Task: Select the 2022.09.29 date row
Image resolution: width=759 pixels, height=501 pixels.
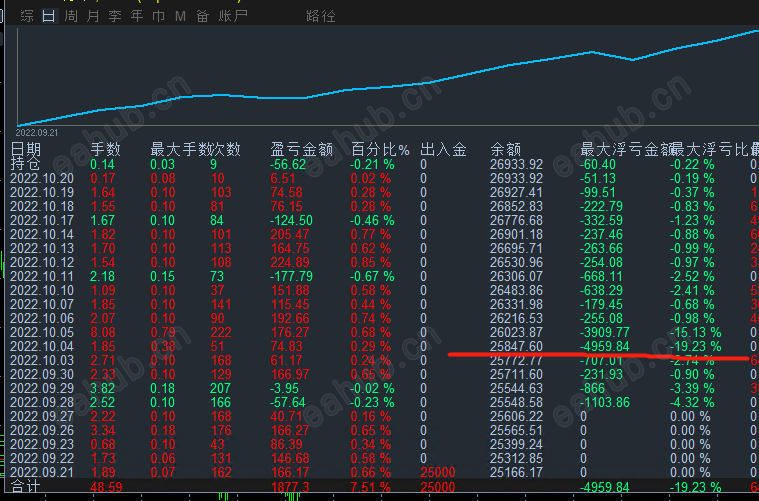Action: point(42,388)
